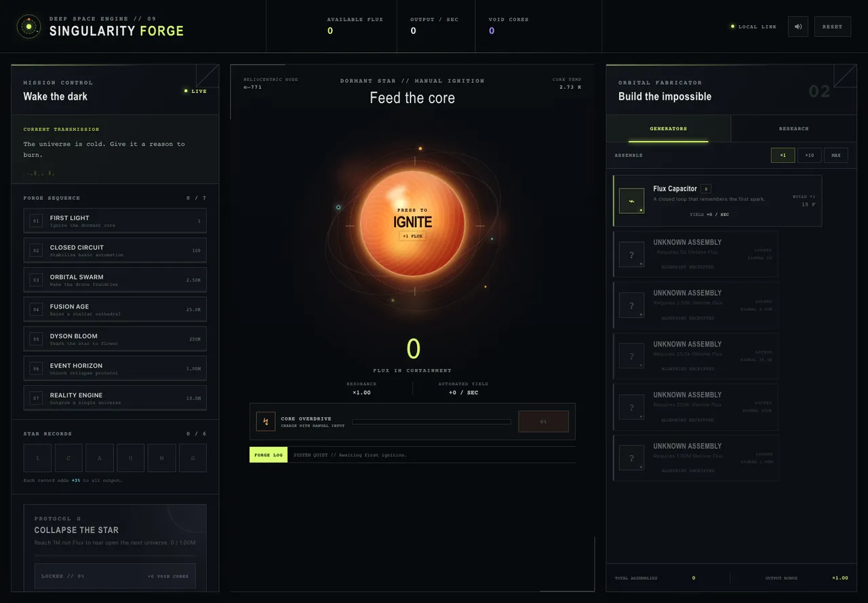This screenshot has height=603, width=868.
Task: Click the Void Cores counter
Action: 509,26
